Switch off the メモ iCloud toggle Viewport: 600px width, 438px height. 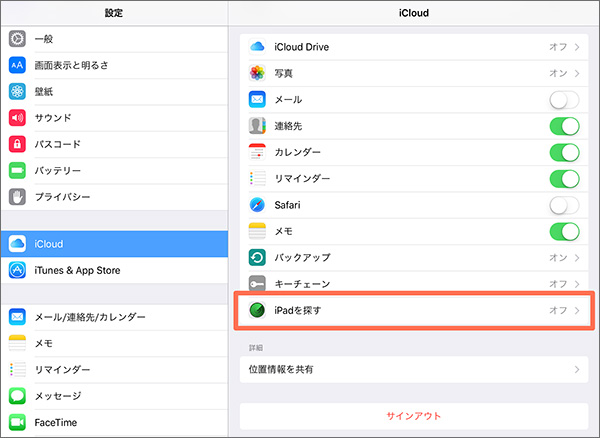coord(564,231)
